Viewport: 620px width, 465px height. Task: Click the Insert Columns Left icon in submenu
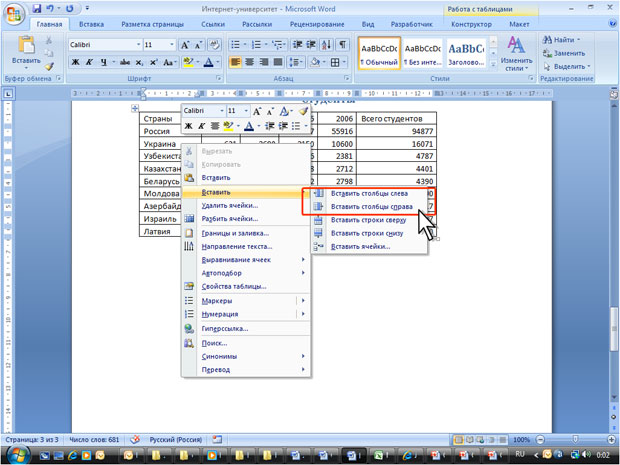(319, 194)
